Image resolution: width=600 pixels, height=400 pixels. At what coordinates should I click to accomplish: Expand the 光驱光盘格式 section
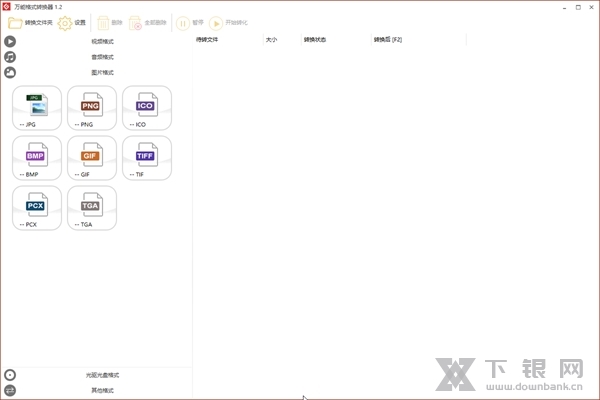click(x=102, y=375)
